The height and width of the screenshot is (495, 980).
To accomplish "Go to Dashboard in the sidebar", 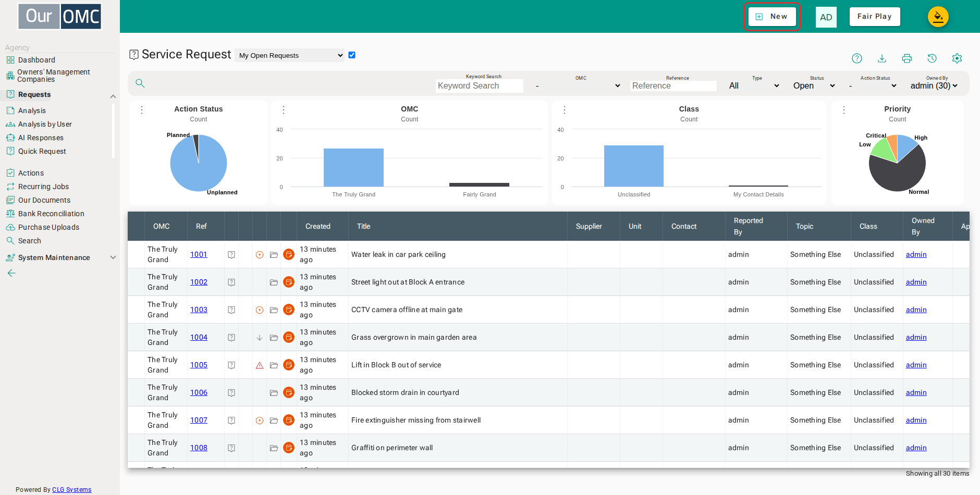I will point(36,60).
